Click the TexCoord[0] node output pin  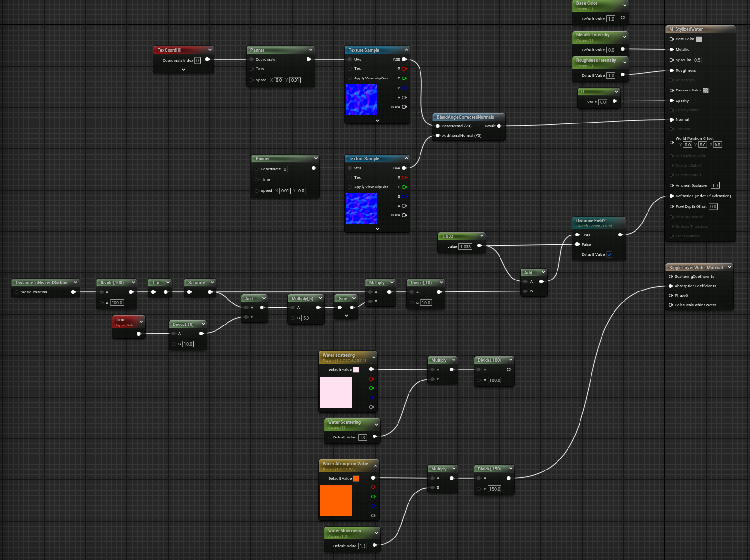tap(207, 60)
